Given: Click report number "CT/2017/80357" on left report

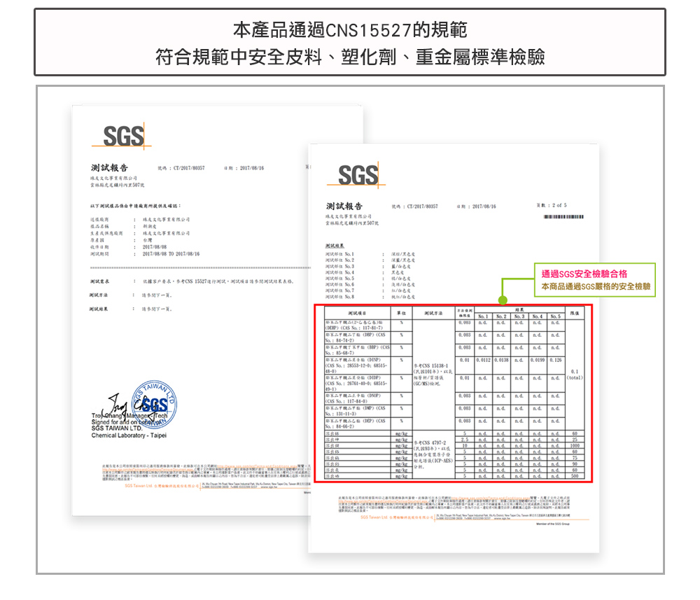Looking at the screenshot, I should [189, 168].
